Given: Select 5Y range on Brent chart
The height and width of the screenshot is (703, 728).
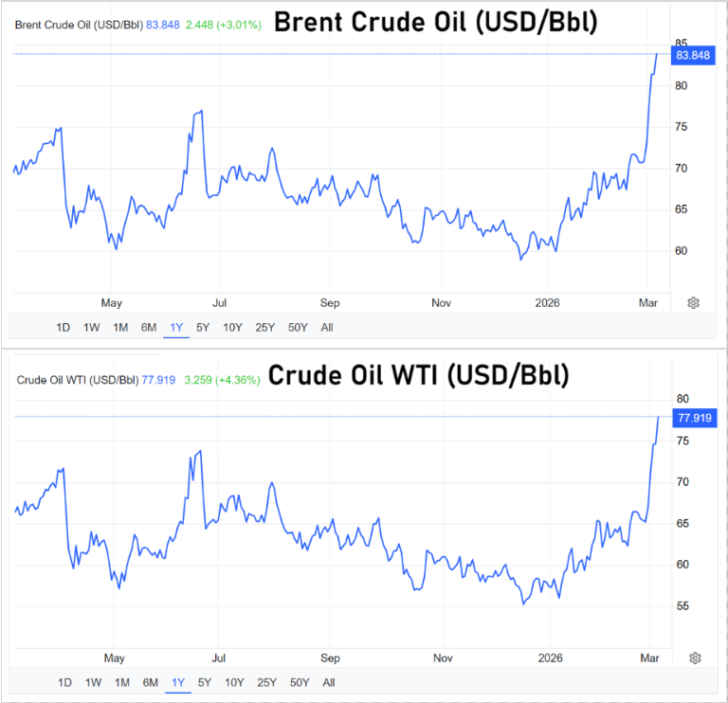Looking at the screenshot, I should 203,328.
